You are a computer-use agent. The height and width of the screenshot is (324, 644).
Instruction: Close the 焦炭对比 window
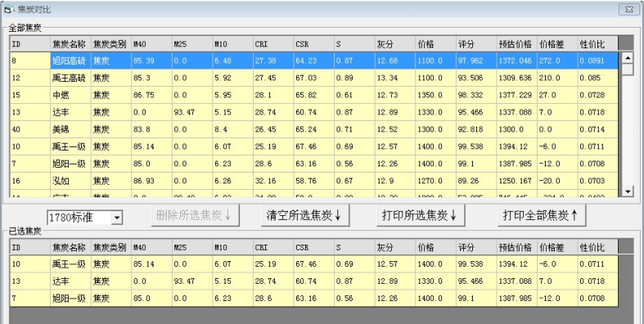[628, 10]
